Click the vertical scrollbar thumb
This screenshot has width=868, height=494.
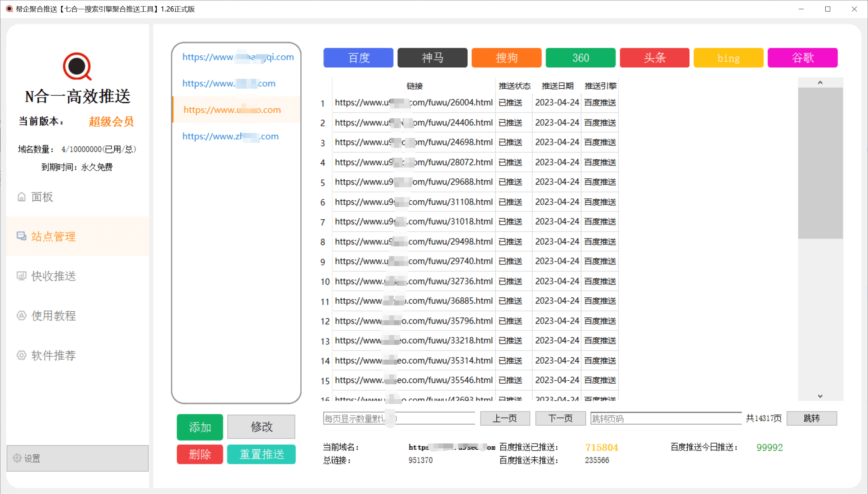click(820, 163)
